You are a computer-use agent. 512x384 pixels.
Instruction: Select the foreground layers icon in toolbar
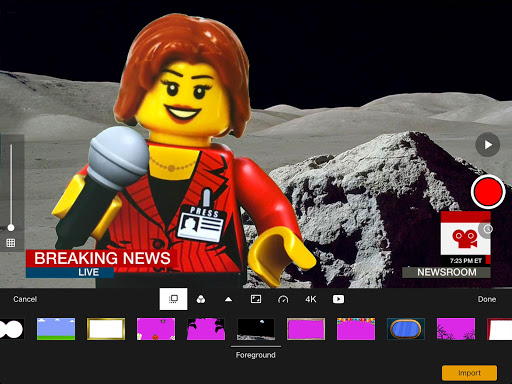[x=173, y=299]
